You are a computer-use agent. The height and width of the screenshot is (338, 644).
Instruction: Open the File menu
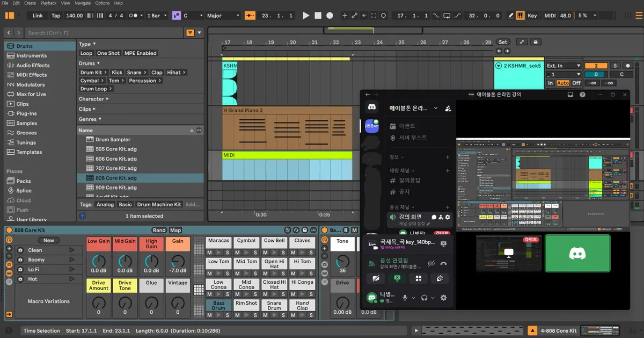pyautogui.click(x=5, y=3)
